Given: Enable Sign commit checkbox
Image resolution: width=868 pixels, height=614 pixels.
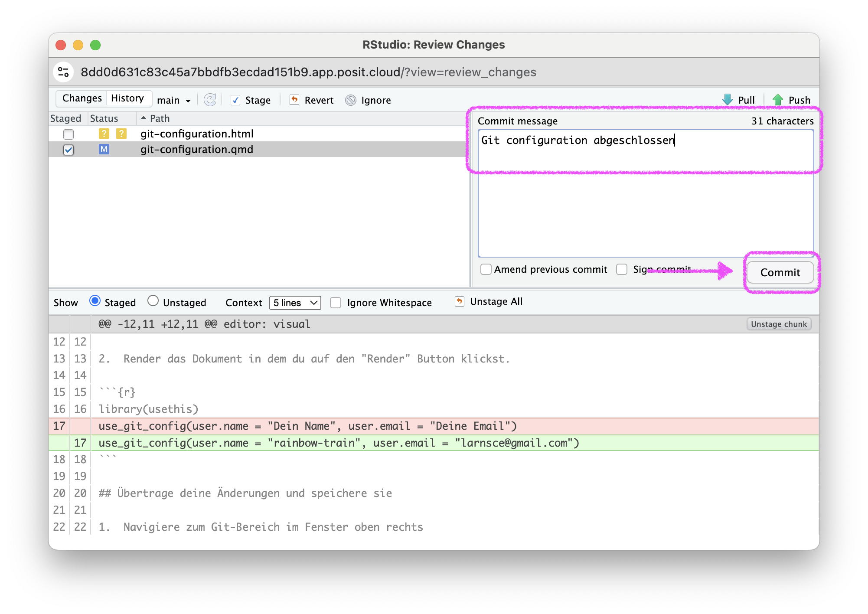Looking at the screenshot, I should pyautogui.click(x=622, y=269).
